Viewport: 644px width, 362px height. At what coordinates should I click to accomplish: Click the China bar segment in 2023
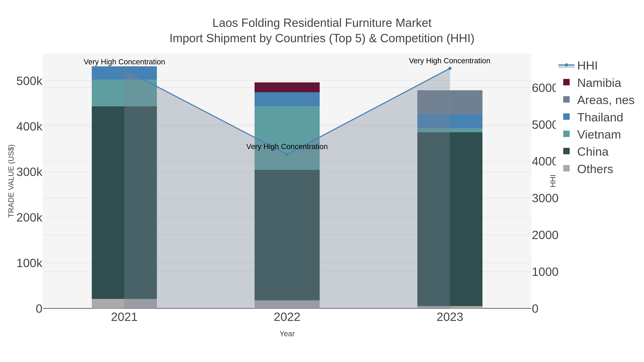450,219
